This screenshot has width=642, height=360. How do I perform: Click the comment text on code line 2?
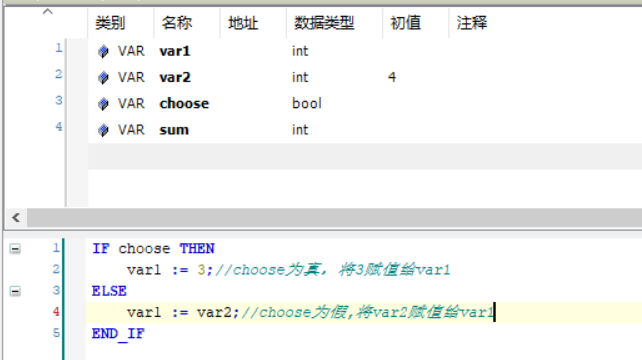(332, 270)
